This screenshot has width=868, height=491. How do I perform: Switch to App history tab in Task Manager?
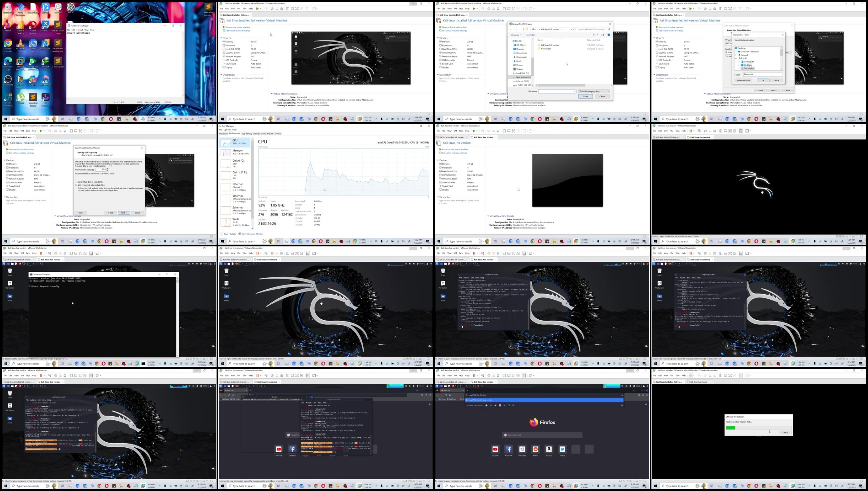(x=247, y=134)
